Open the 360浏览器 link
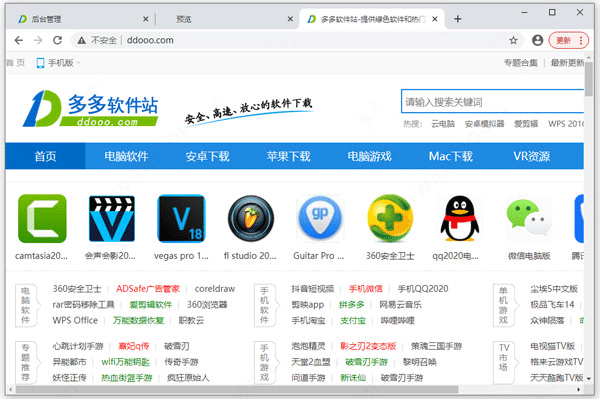 [207, 305]
